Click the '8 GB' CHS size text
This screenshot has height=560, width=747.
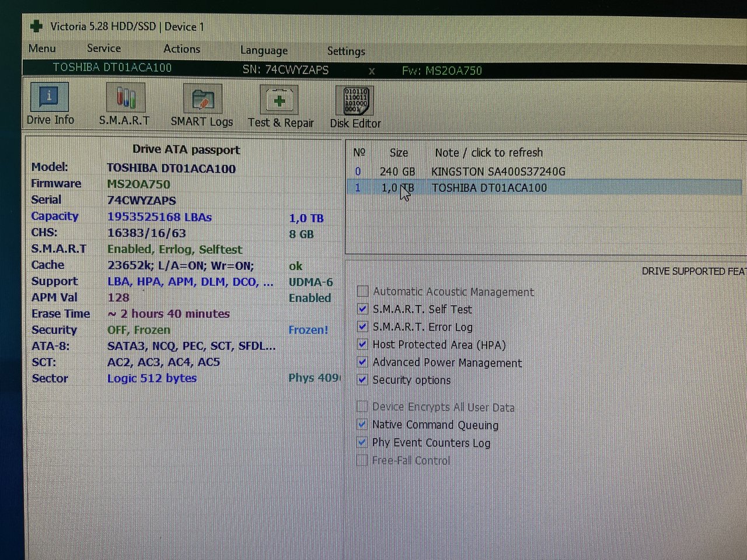[x=301, y=235]
